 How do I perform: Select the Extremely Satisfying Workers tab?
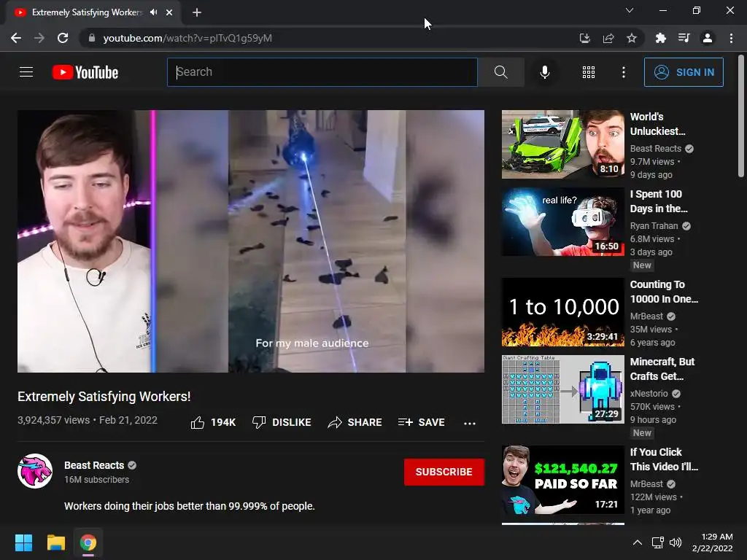(93, 13)
